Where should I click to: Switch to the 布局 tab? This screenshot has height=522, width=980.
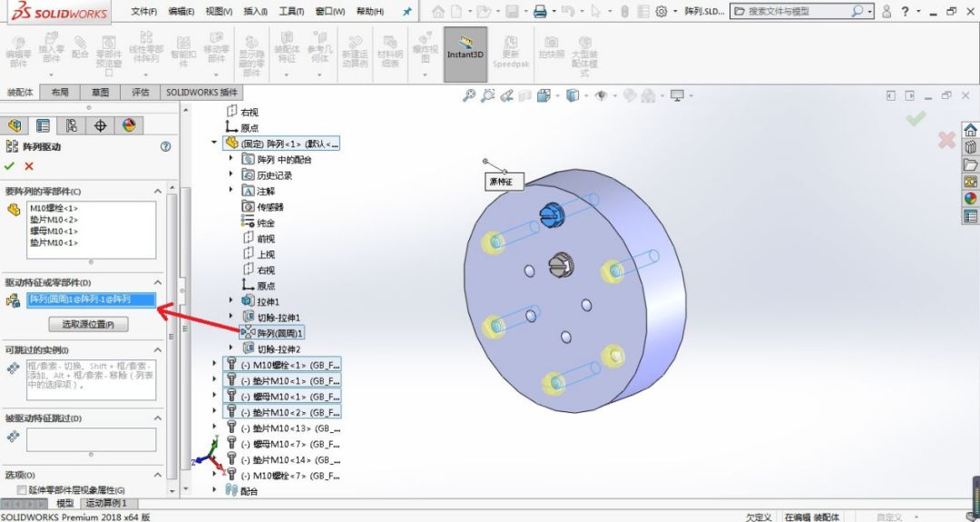point(60,92)
